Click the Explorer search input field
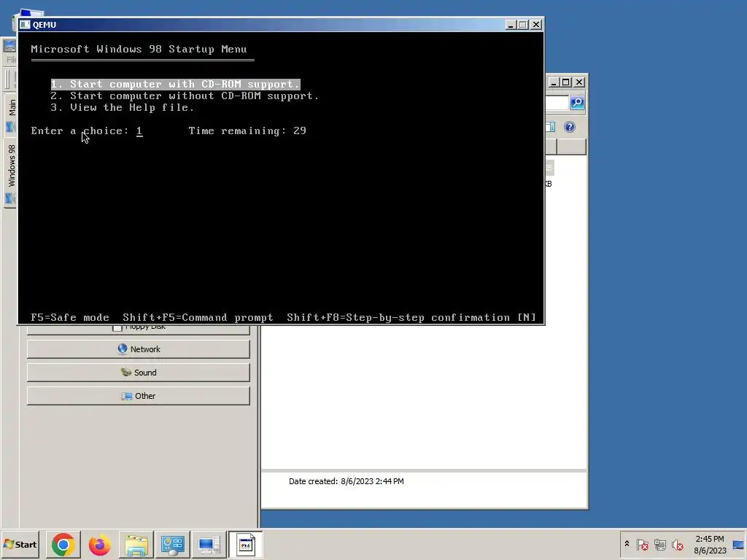Viewport: 747px width, 560px height. (x=557, y=102)
